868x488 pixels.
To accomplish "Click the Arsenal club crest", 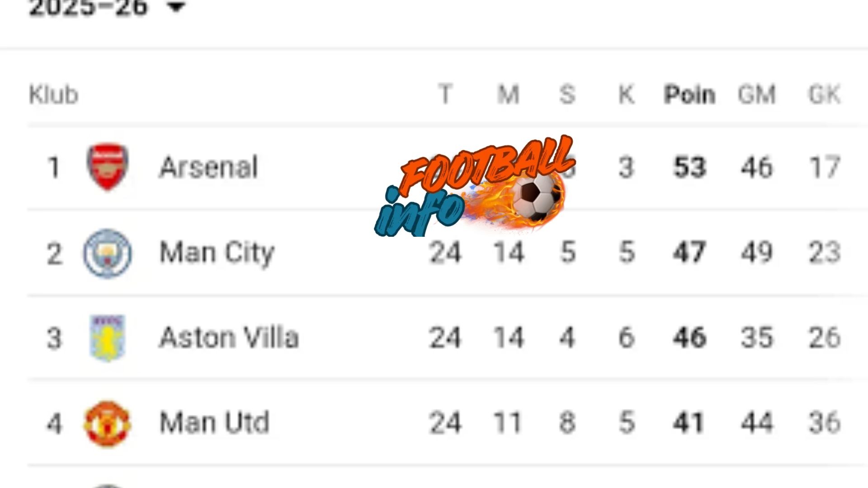I will coord(107,167).
